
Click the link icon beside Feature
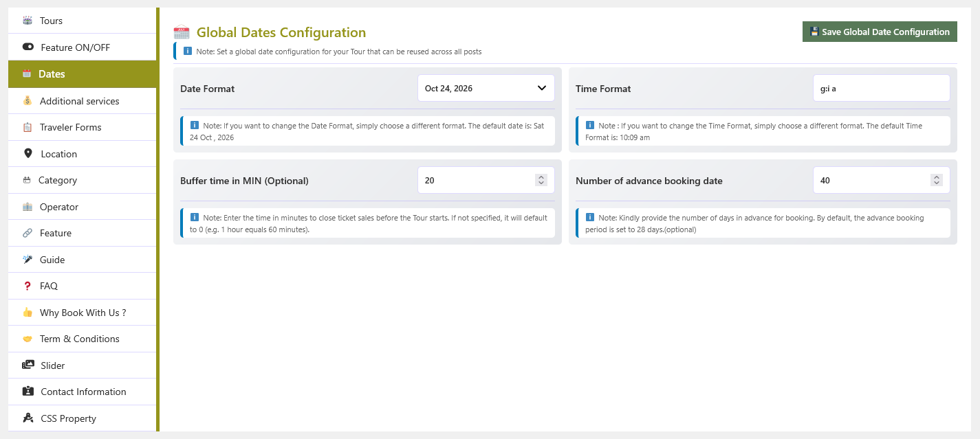click(28, 233)
